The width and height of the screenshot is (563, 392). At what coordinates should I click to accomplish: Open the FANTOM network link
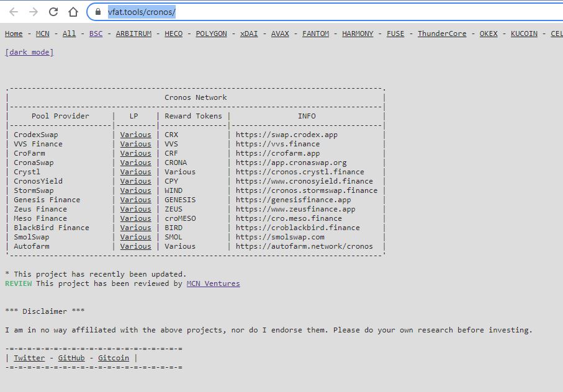click(x=315, y=33)
